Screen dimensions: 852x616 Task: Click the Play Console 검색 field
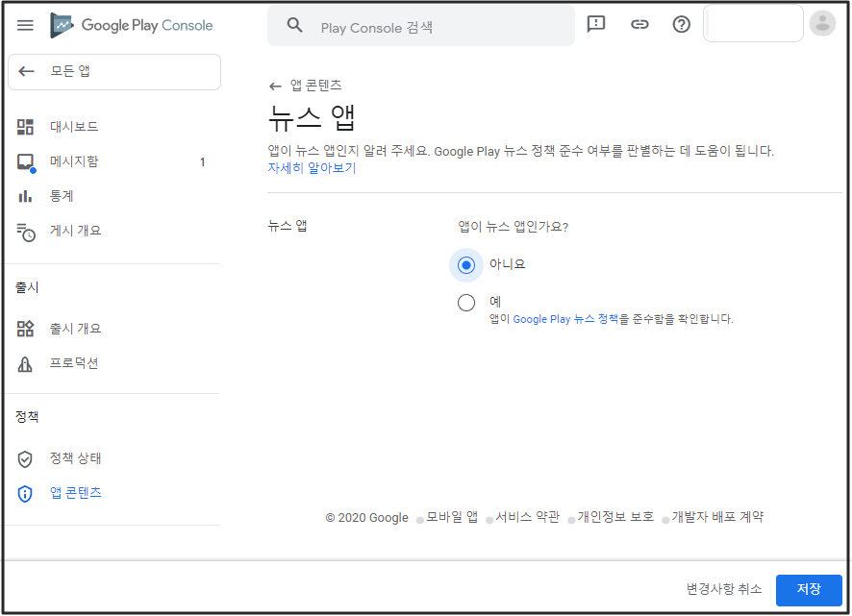(442, 27)
